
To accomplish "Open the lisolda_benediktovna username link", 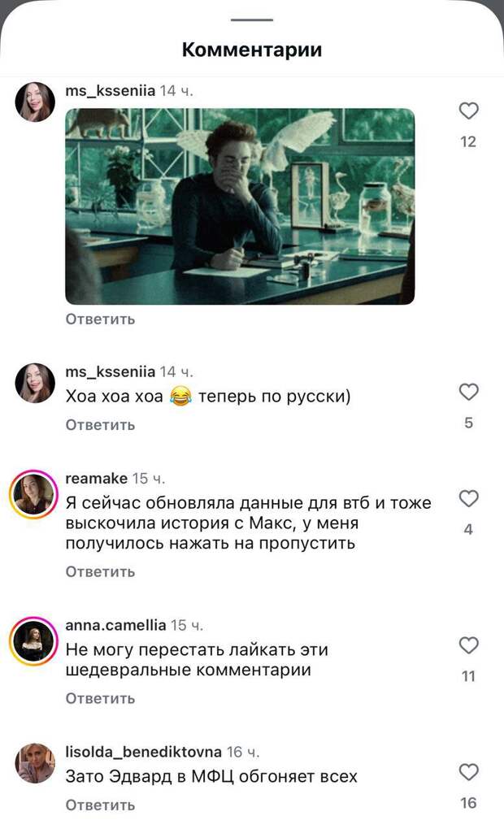I will coord(143,752).
